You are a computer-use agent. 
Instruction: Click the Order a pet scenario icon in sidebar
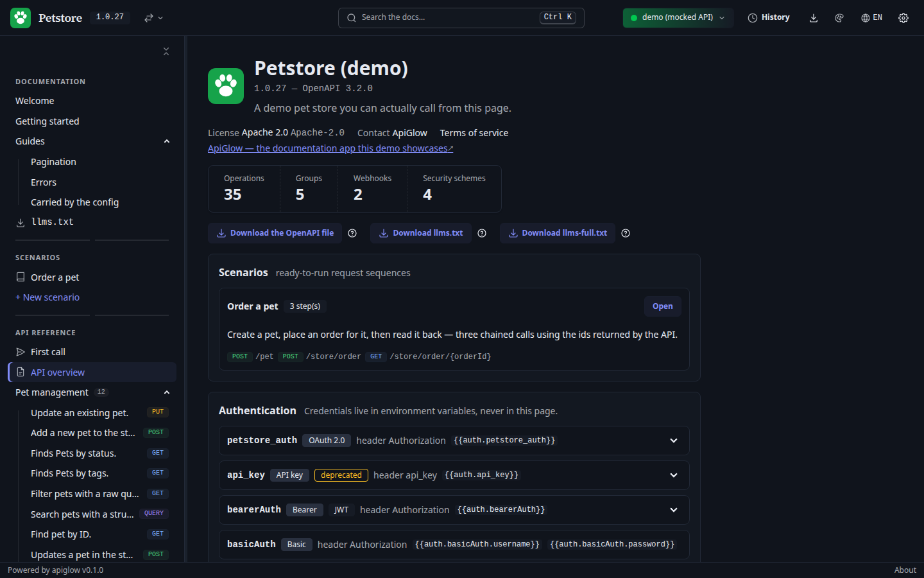(x=21, y=277)
